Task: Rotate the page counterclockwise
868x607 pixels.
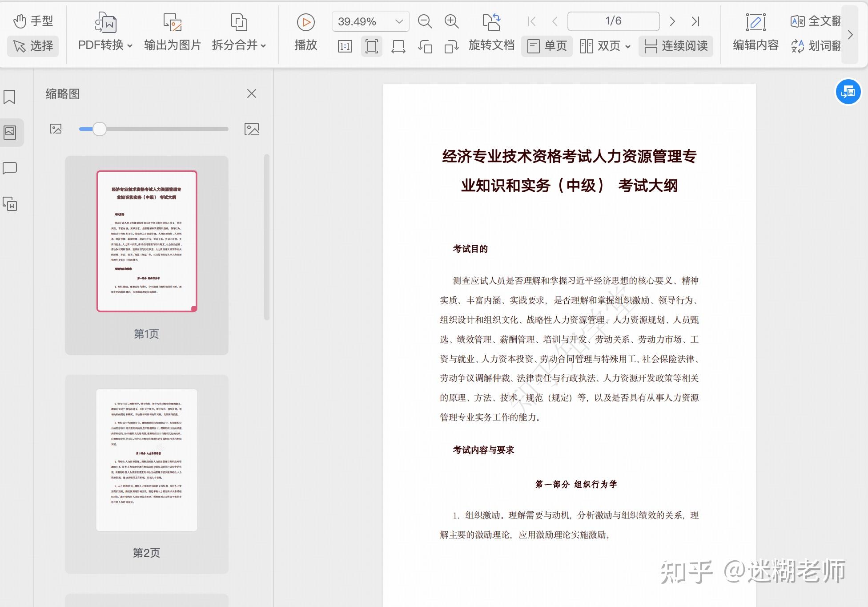Action: (x=426, y=46)
